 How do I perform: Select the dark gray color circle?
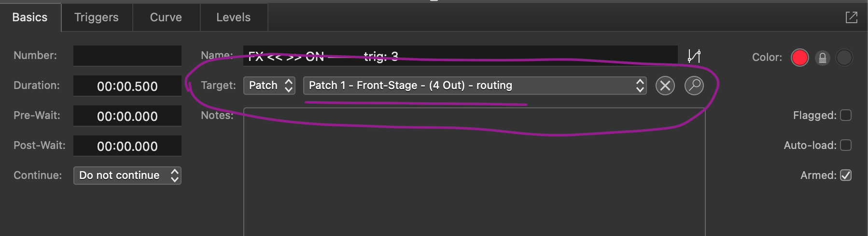pyautogui.click(x=844, y=58)
